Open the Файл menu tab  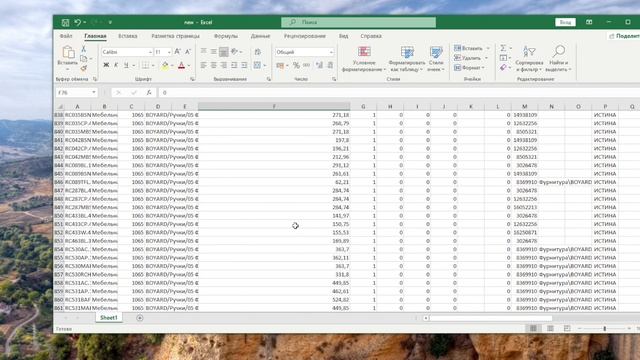pyautogui.click(x=66, y=36)
